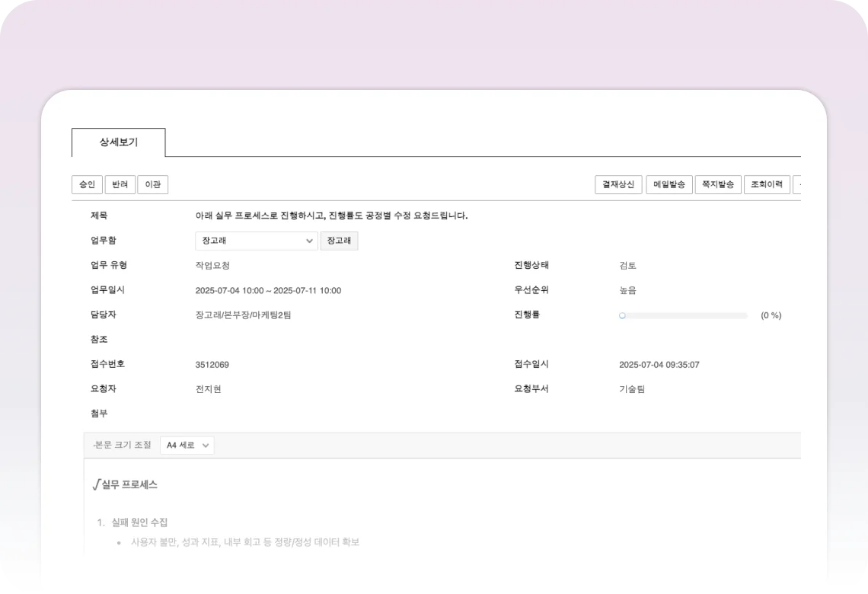868x594 pixels.
Task: Click the 실패 원인 수집 list item
Action: 139,522
